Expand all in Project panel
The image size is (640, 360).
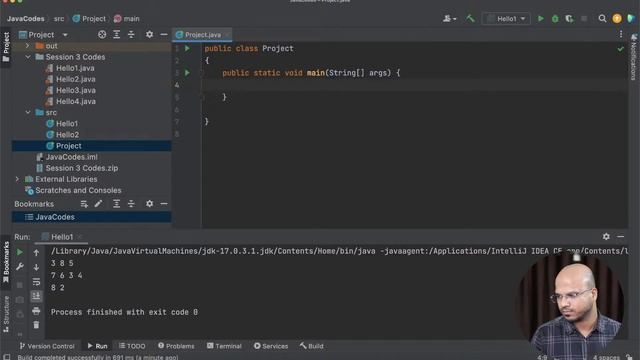click(x=116, y=35)
